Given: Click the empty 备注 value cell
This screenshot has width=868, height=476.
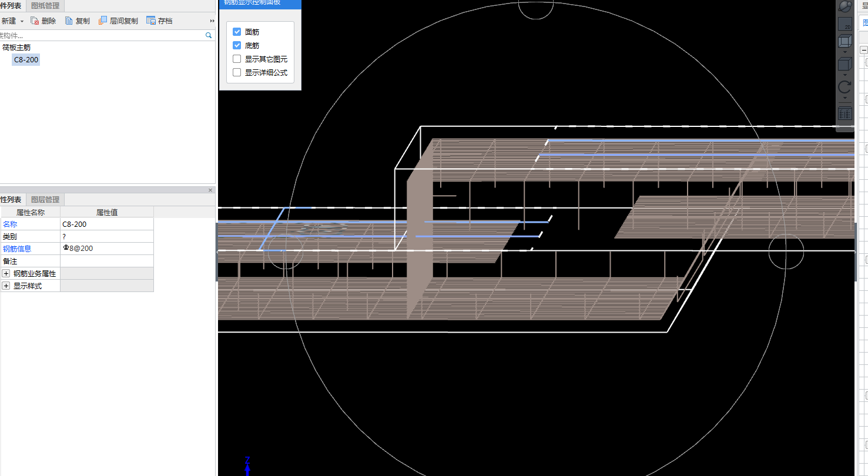Looking at the screenshot, I should coord(106,261).
